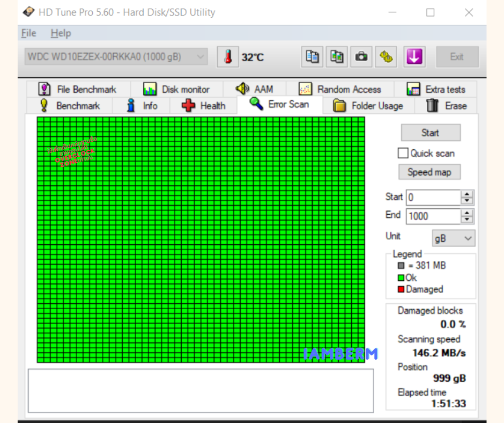
Task: Open the Info tab
Action: [142, 106]
